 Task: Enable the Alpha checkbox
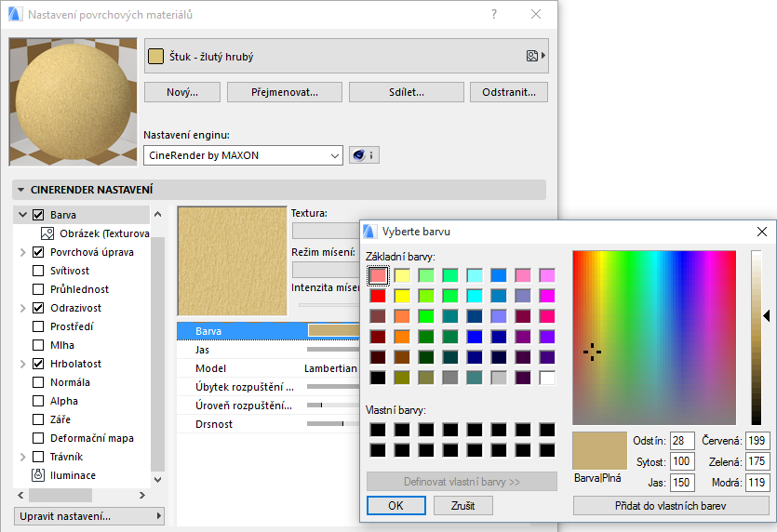click(38, 401)
